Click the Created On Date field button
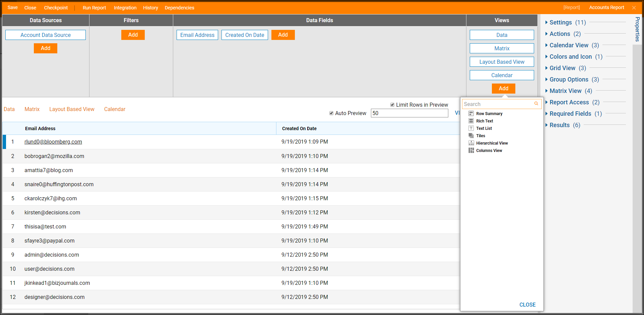Viewport: 644px width, 315px height. point(245,35)
